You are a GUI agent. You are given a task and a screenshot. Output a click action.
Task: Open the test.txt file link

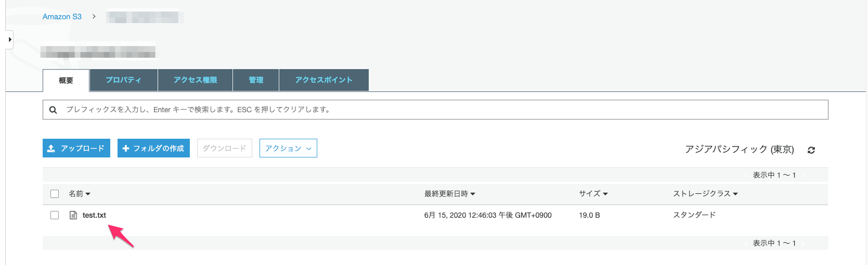94,215
